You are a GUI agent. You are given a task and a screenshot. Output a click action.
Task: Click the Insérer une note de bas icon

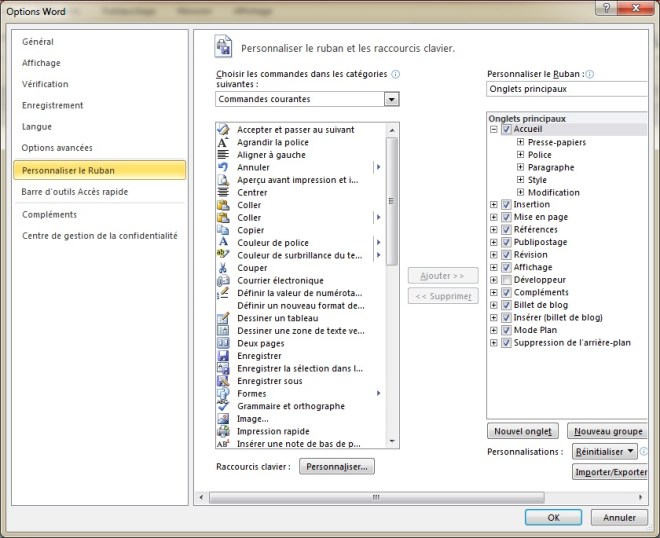[223, 444]
